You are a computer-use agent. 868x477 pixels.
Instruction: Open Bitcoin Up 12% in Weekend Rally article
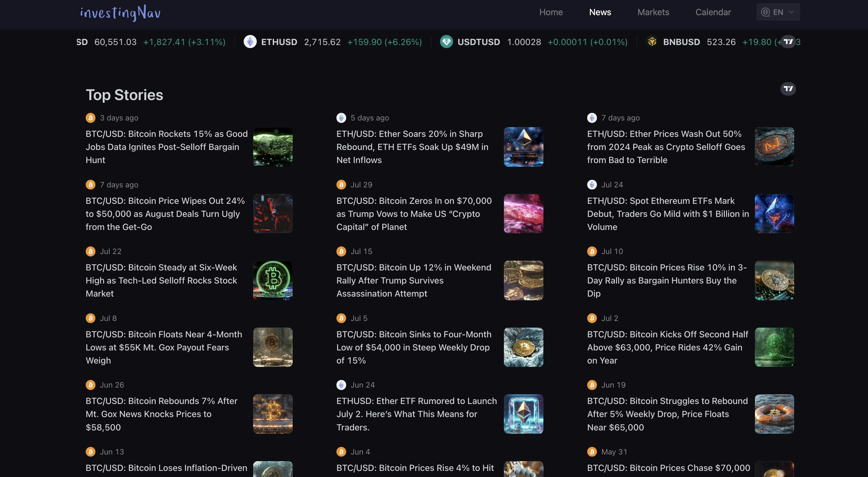pos(414,281)
